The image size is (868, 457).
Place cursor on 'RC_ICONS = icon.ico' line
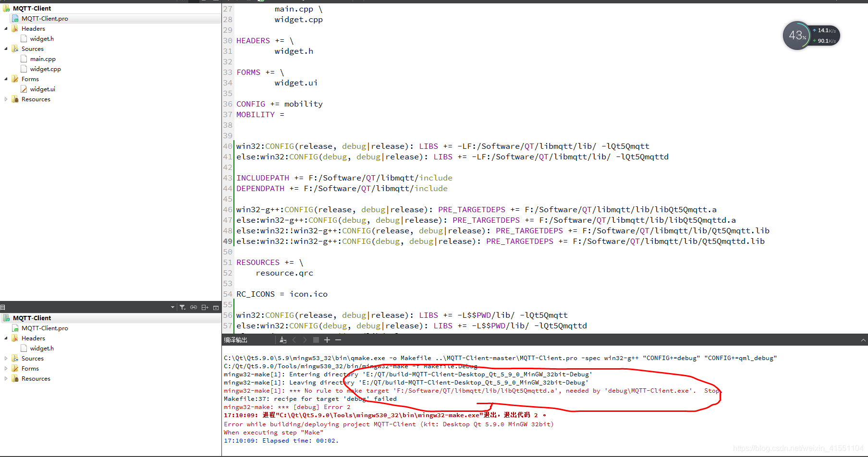[282, 294]
